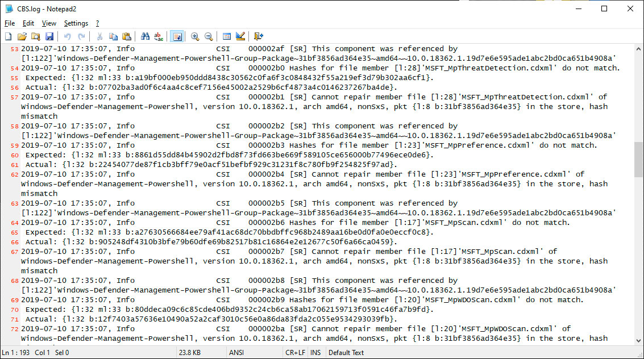Click the Ln 1 : 193 status entry
This screenshot has height=359, width=644.
16,352
